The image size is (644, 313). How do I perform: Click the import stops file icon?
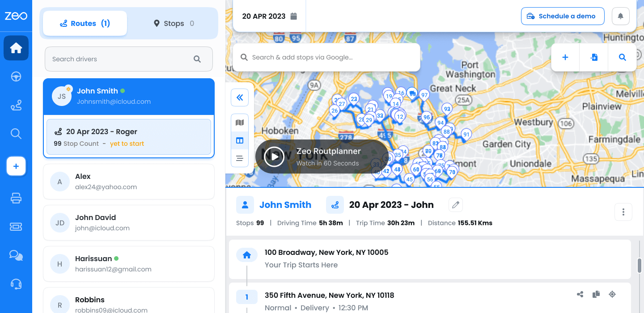[x=594, y=57]
